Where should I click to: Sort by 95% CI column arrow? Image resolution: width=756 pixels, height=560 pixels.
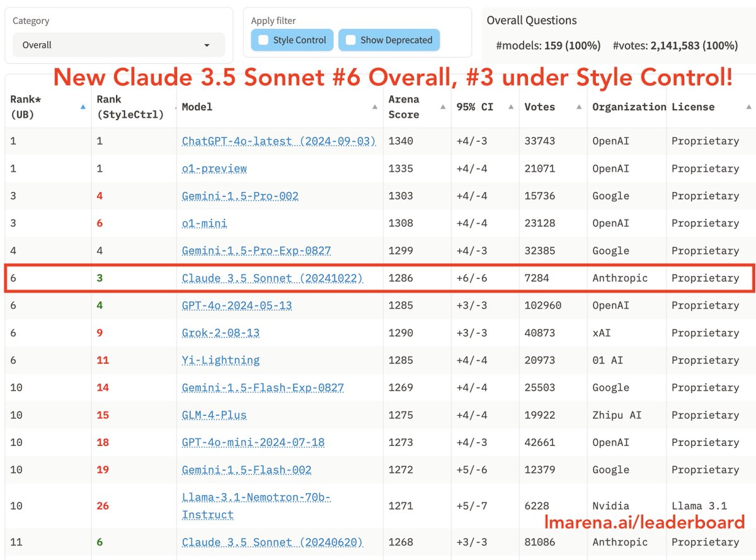510,107
